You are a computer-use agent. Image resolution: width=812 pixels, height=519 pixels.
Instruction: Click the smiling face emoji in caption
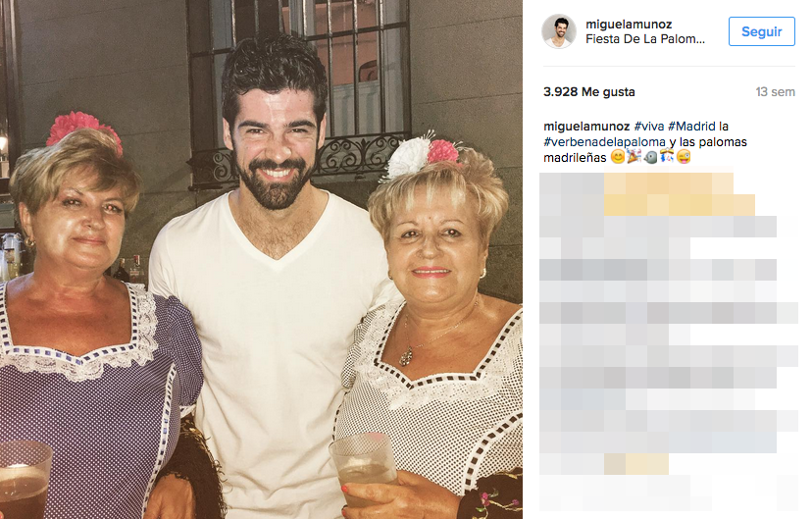617,156
